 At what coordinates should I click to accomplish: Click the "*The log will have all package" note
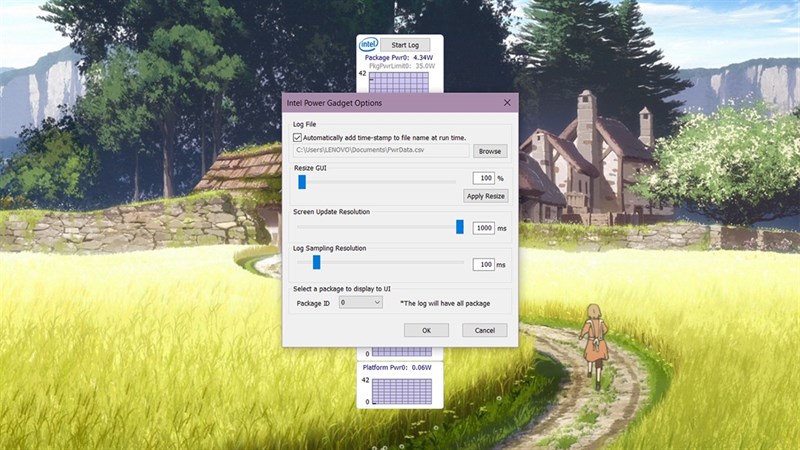coord(445,303)
